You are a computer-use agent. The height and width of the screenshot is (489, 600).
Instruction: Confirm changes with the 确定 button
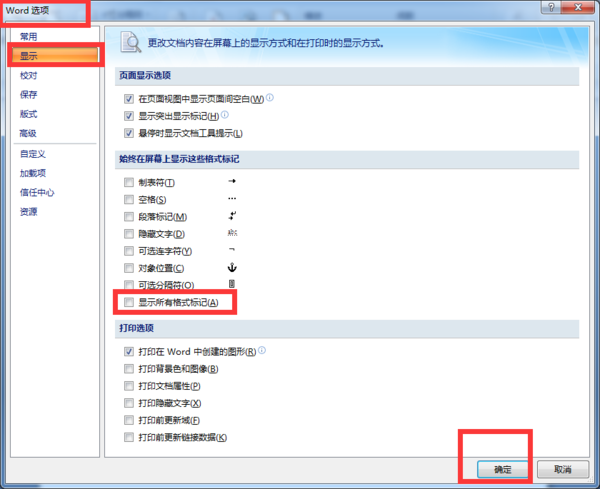click(502, 469)
